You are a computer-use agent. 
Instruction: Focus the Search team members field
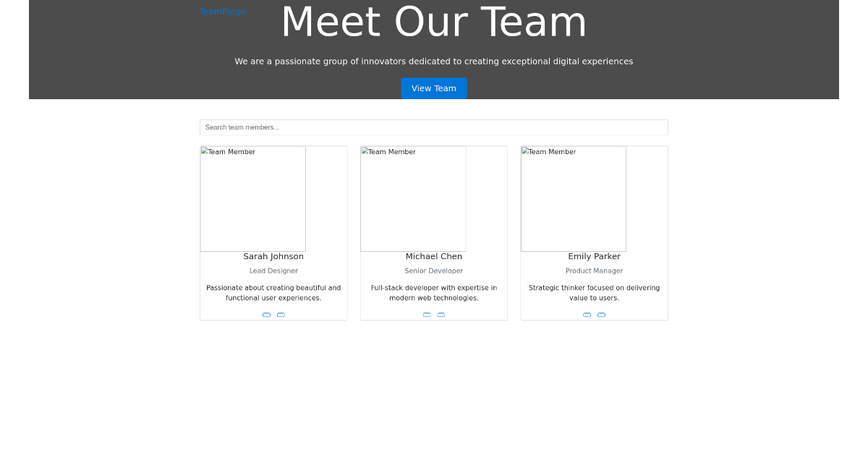pyautogui.click(x=433, y=127)
